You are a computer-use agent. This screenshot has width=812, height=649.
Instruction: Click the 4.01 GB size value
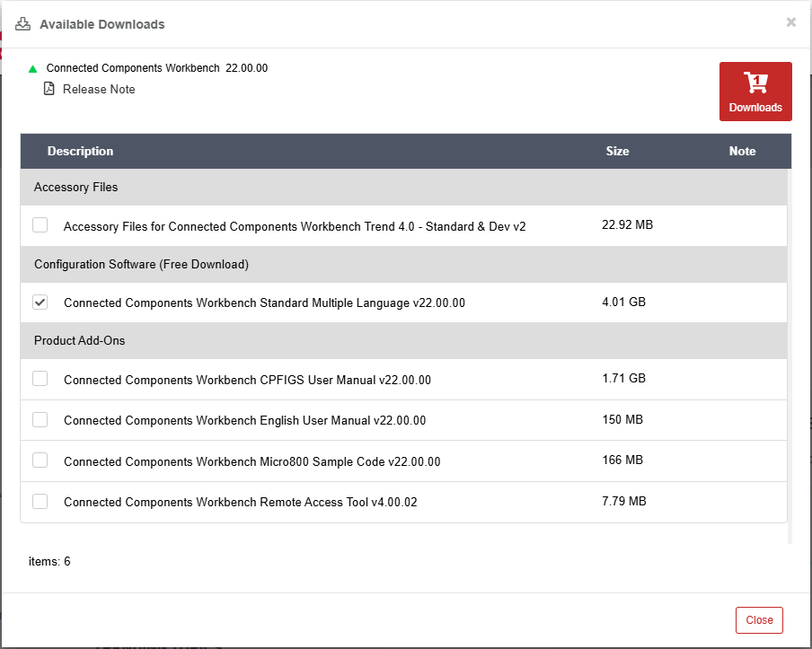coord(623,302)
